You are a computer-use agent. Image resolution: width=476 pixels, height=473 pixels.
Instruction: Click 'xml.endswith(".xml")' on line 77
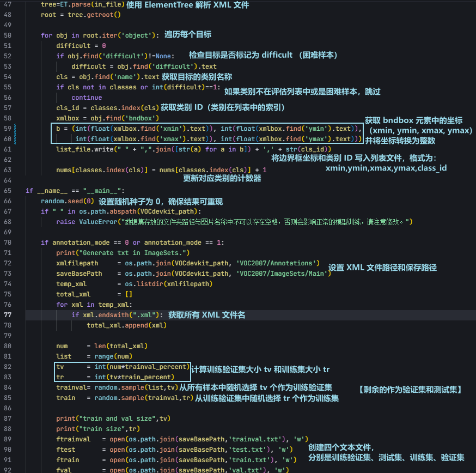(121, 314)
